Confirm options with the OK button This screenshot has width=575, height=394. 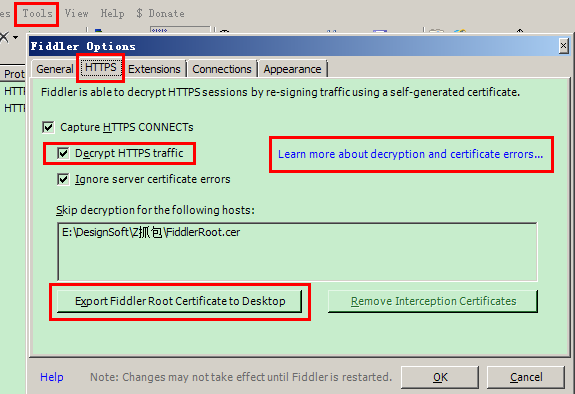point(440,377)
